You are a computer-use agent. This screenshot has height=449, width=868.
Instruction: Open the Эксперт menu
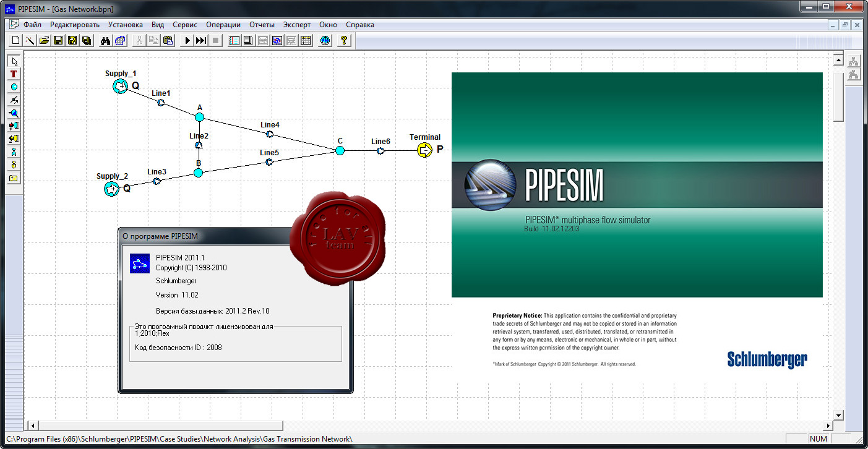tap(297, 25)
